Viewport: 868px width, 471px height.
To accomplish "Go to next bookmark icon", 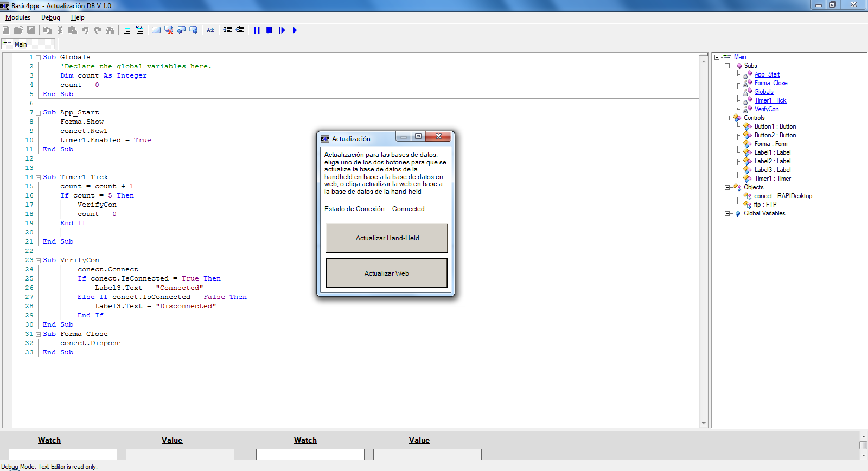I will [194, 30].
